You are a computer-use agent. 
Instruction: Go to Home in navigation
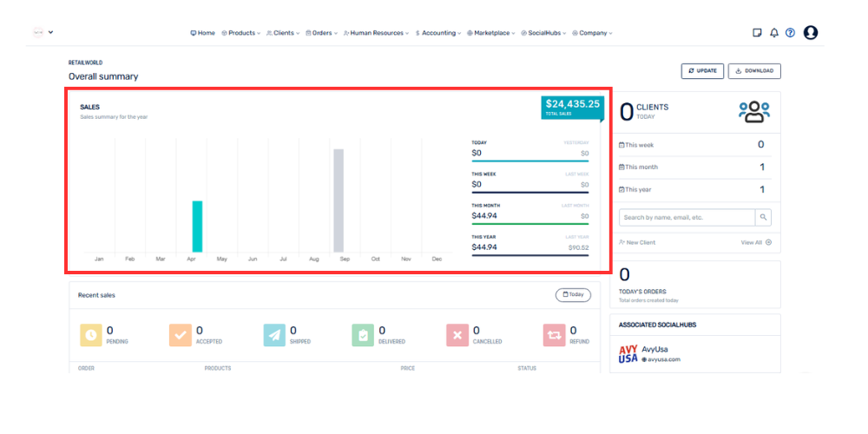[202, 33]
